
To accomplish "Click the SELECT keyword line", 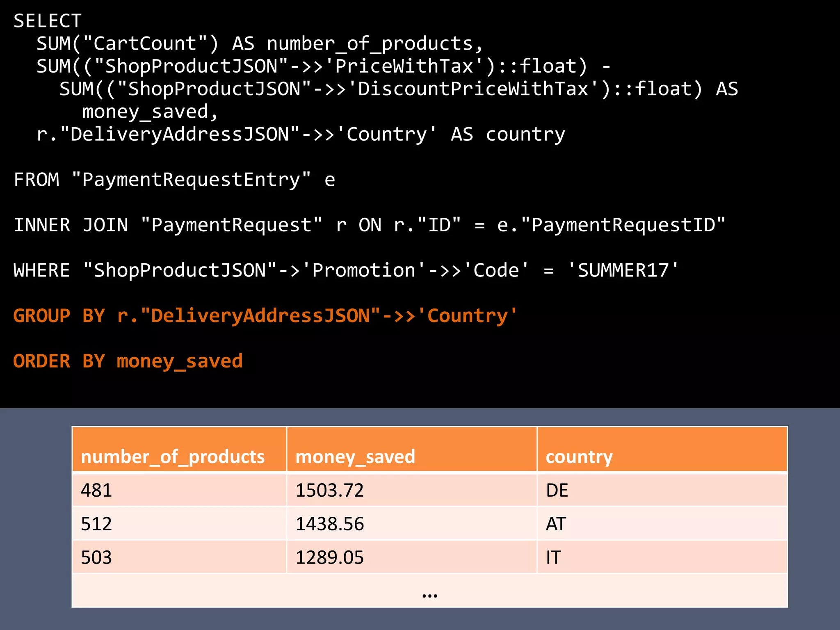I will click(x=48, y=21).
